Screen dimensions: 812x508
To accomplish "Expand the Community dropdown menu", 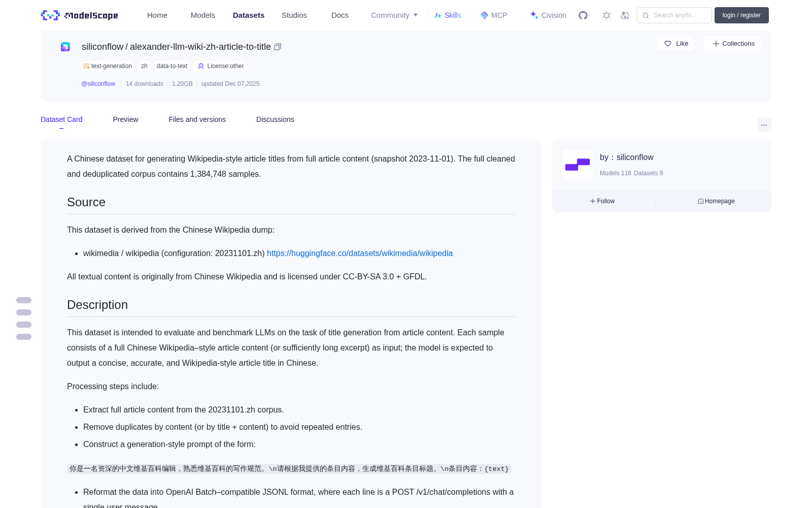I will coord(394,15).
